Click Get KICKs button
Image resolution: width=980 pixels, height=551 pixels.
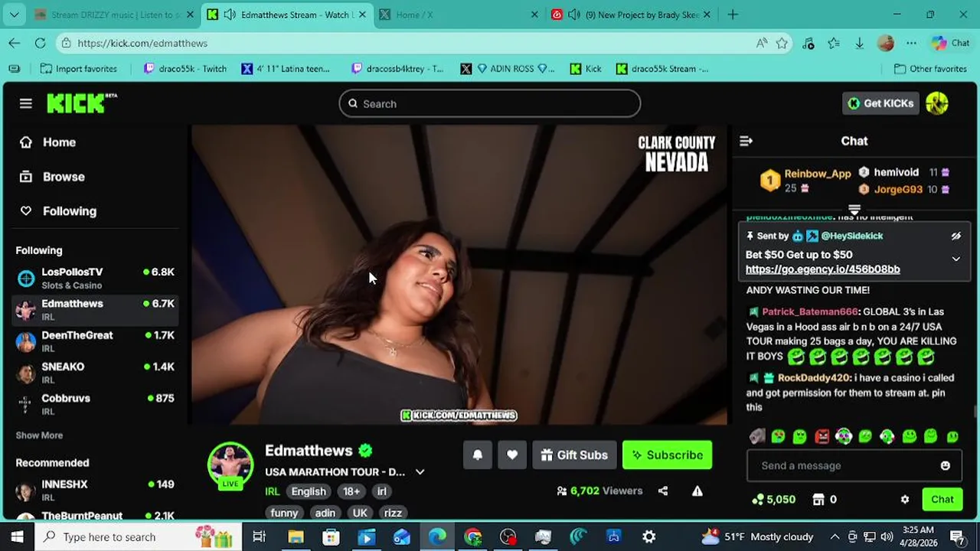coord(880,103)
